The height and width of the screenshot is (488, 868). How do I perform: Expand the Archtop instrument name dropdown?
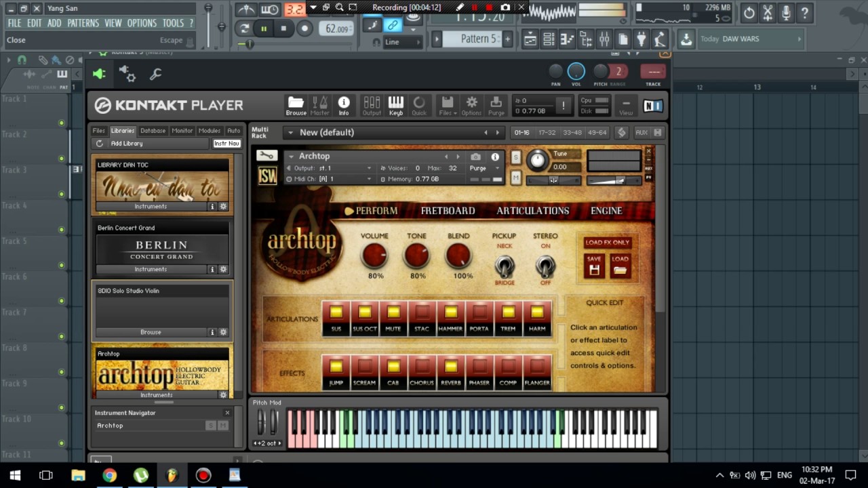point(290,157)
